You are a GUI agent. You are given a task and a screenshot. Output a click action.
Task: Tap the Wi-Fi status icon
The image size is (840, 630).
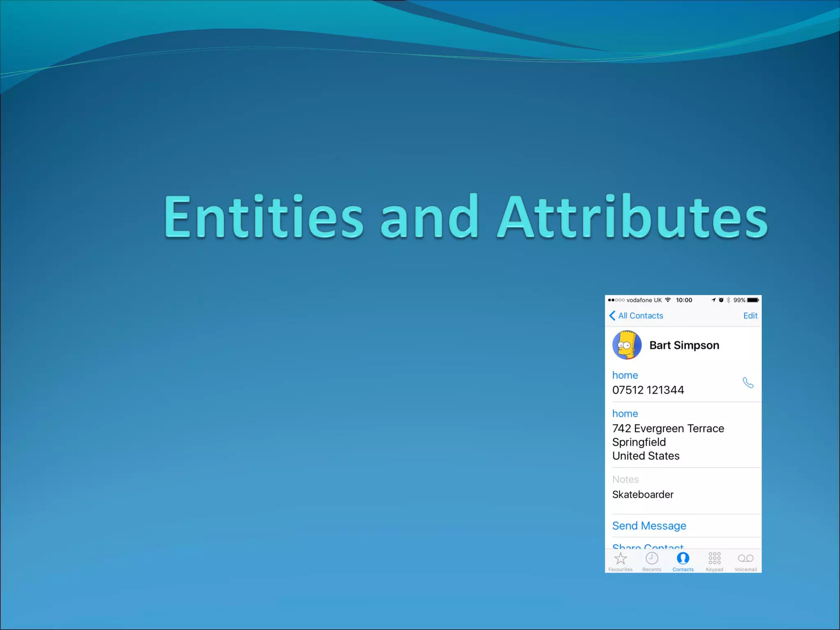(668, 300)
